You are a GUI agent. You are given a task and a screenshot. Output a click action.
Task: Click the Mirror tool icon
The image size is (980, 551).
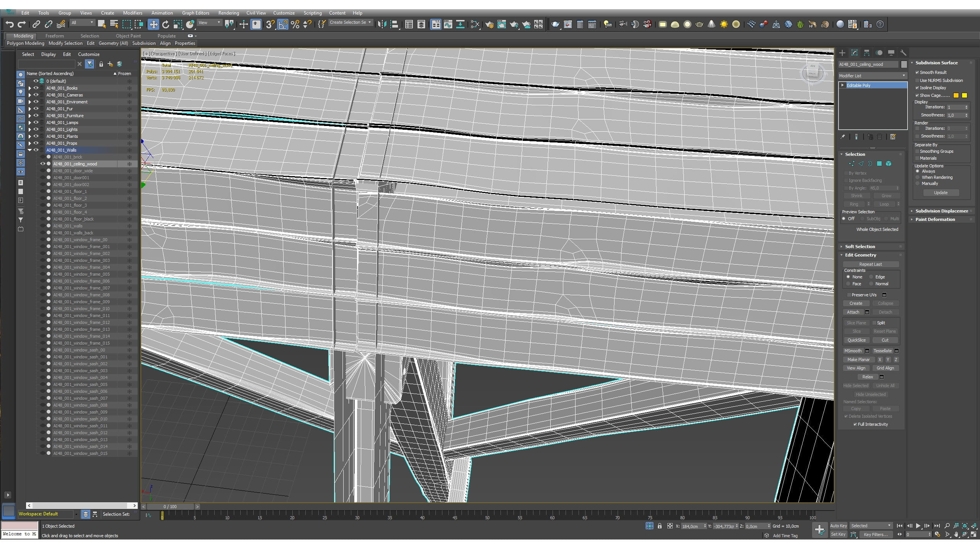[382, 25]
